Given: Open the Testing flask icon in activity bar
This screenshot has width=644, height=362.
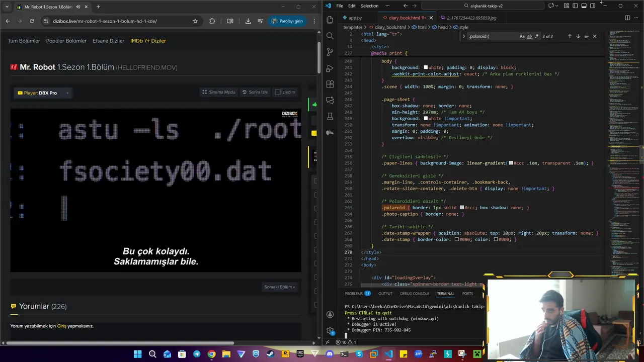Looking at the screenshot, I should click(x=330, y=116).
